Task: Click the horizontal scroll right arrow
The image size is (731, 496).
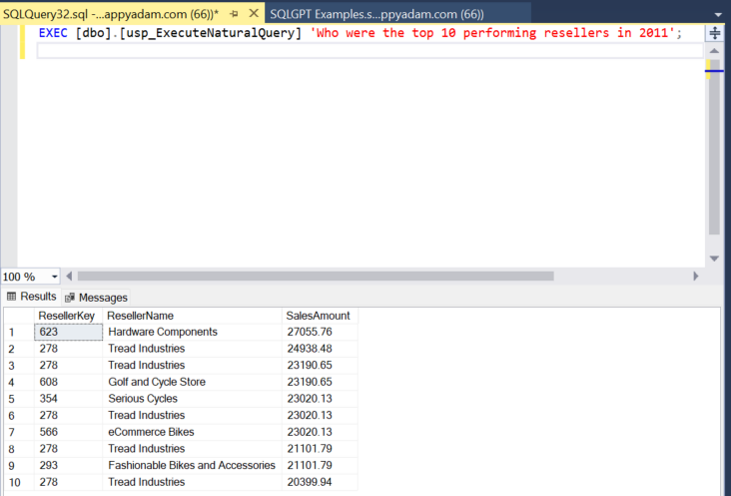Action: point(696,276)
